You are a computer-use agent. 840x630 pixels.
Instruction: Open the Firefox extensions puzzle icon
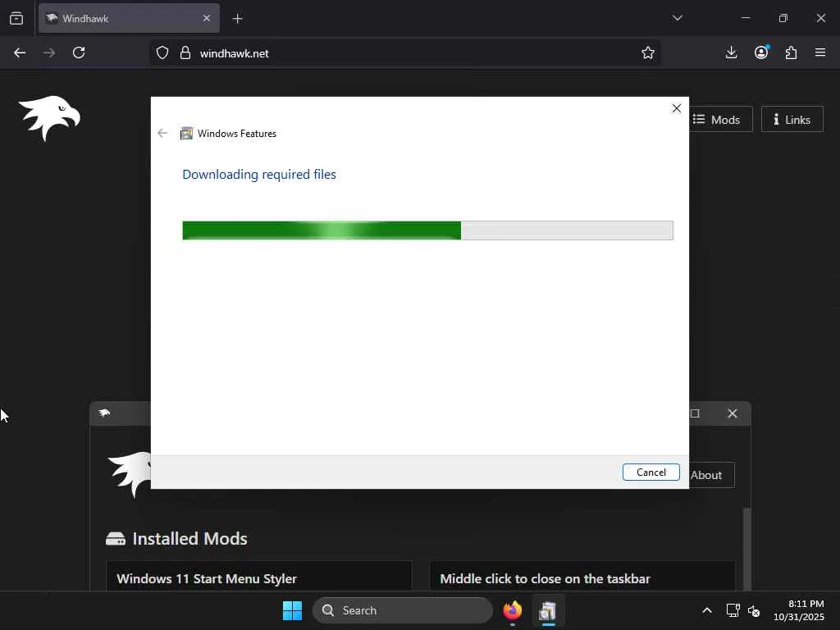(x=791, y=52)
